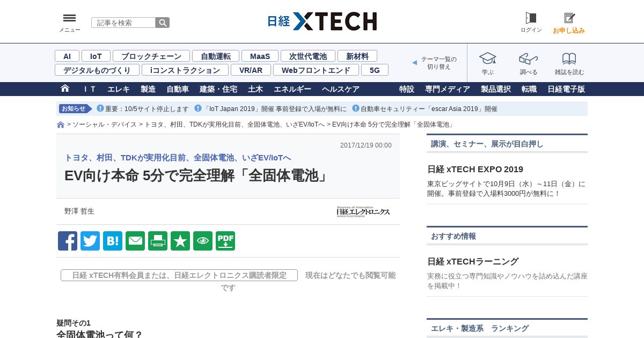The width and height of the screenshot is (644, 338).
Task: Open the ＩＴ navigation tab
Action: tap(90, 89)
